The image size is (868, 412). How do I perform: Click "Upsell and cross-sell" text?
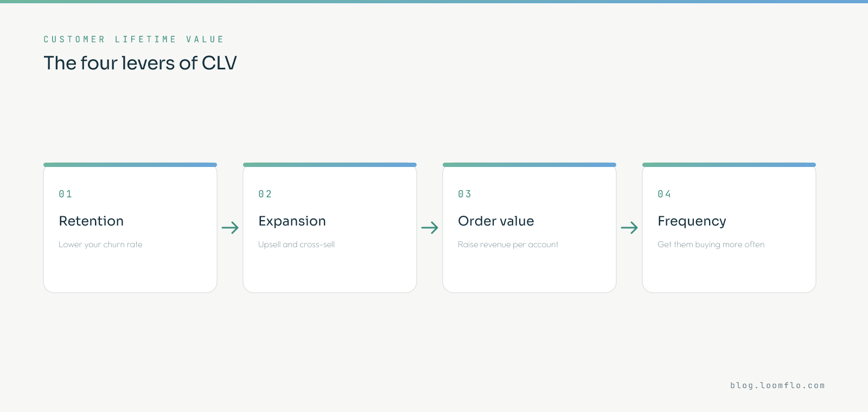pos(296,244)
